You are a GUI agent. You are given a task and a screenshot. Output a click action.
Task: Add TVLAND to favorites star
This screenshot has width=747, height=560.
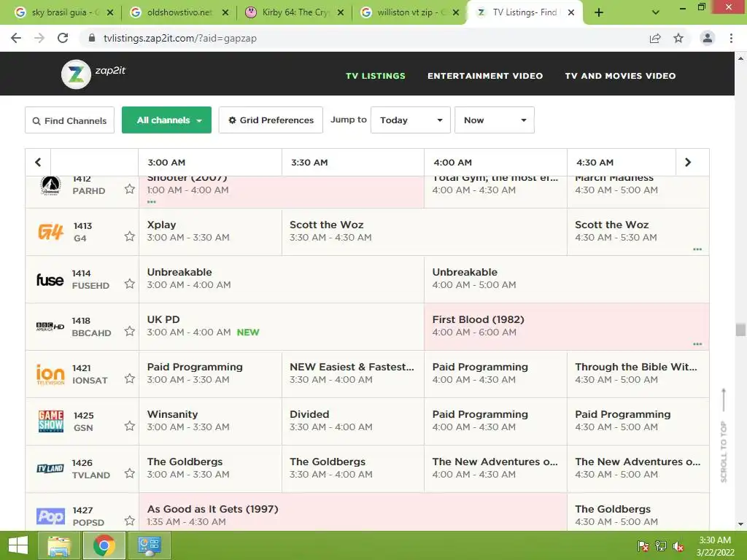130,473
